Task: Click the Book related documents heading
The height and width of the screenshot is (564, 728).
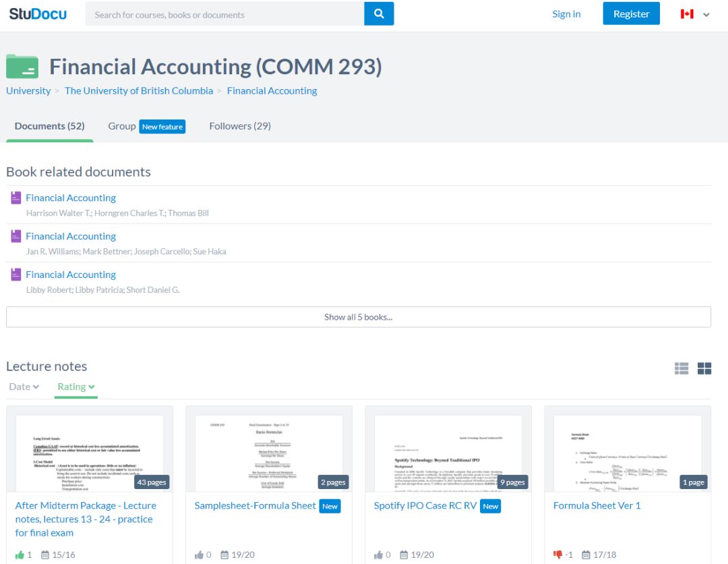Action: [x=78, y=172]
